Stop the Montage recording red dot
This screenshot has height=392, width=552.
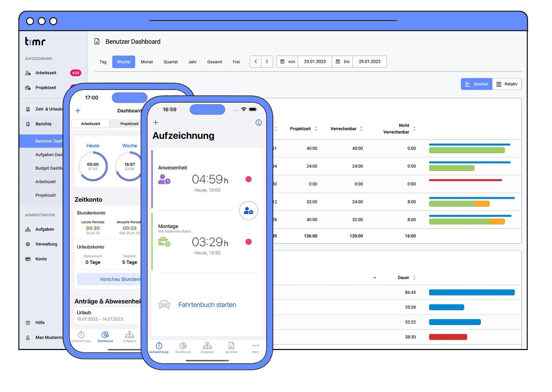[249, 242]
